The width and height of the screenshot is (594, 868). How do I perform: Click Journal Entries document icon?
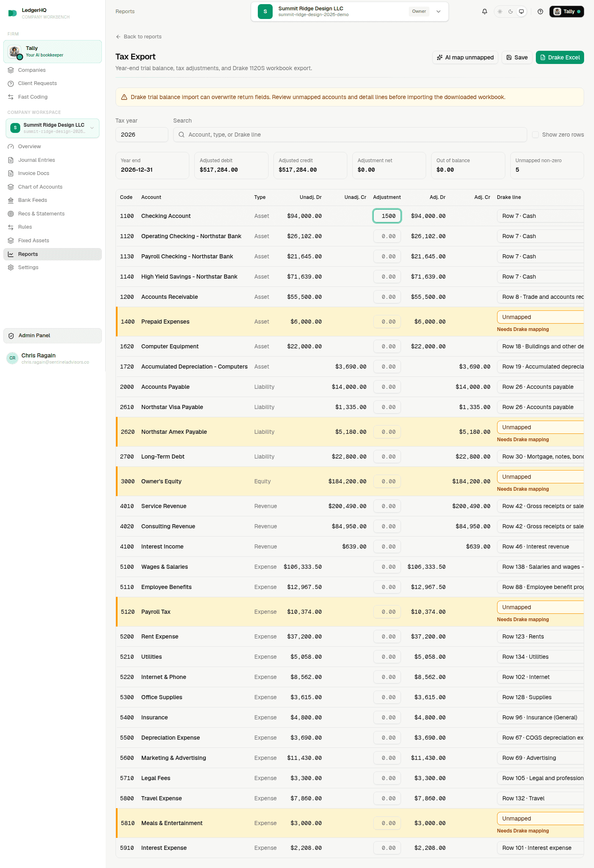(x=11, y=160)
